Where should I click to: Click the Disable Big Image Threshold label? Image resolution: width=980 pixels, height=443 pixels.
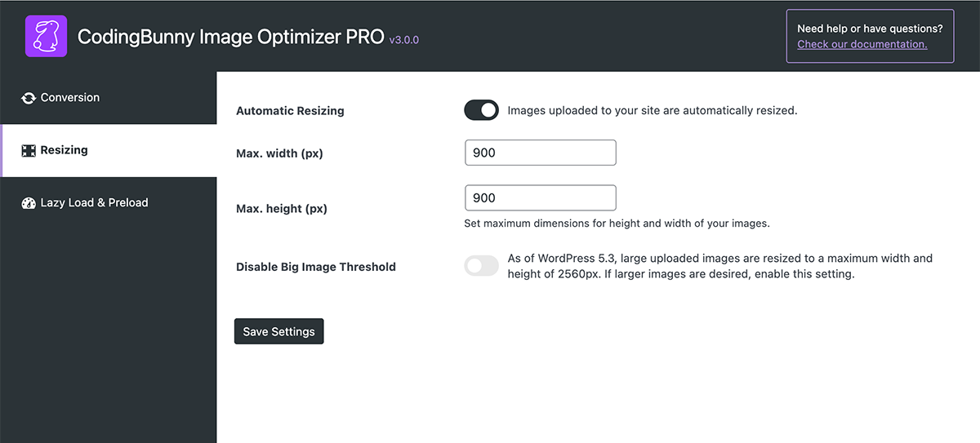point(315,267)
